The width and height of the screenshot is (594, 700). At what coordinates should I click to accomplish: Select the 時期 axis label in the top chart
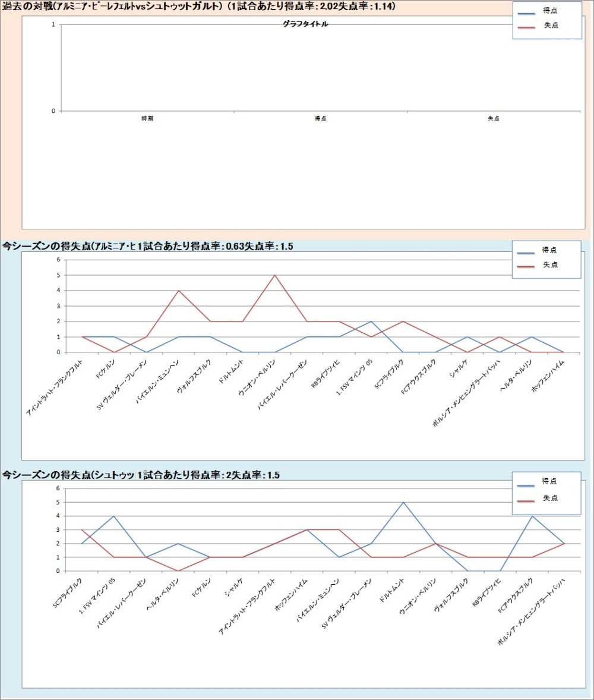click(x=147, y=119)
